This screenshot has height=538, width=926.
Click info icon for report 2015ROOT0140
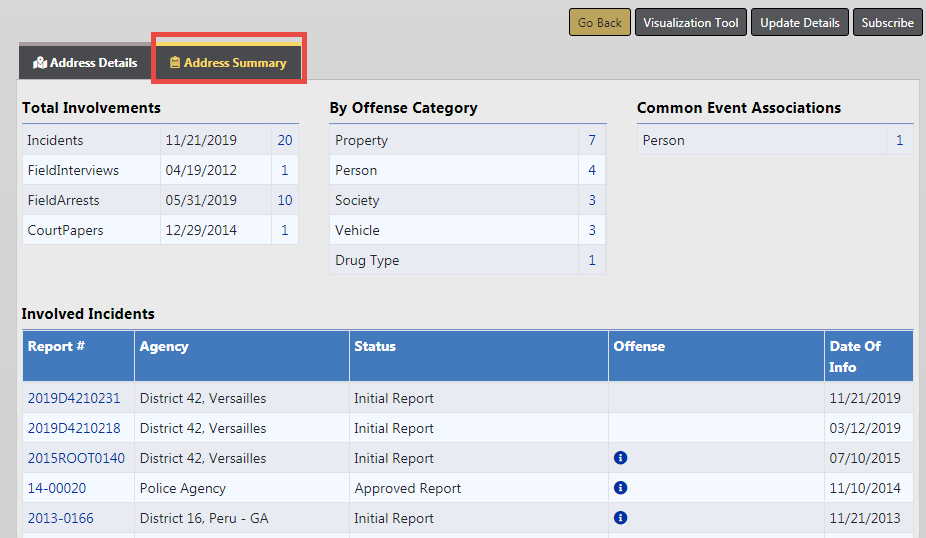[620, 458]
